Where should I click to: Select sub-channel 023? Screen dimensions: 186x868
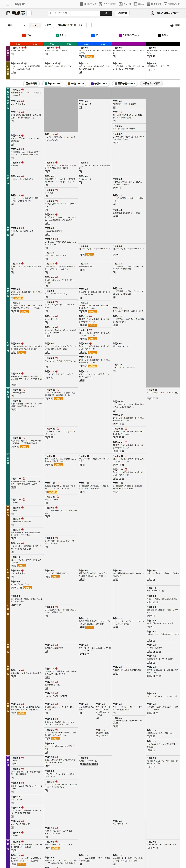[x=69, y=44]
